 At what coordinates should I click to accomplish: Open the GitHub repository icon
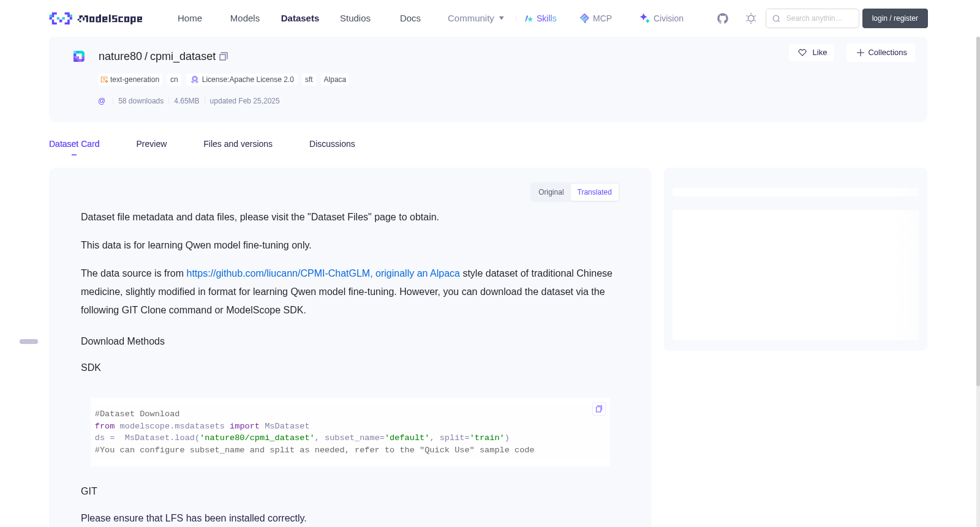[723, 18]
